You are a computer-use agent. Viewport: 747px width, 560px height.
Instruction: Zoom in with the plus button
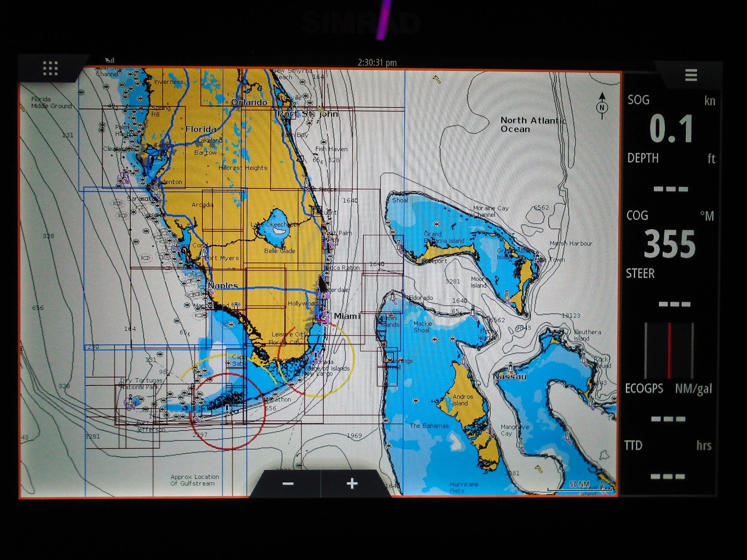(352, 483)
